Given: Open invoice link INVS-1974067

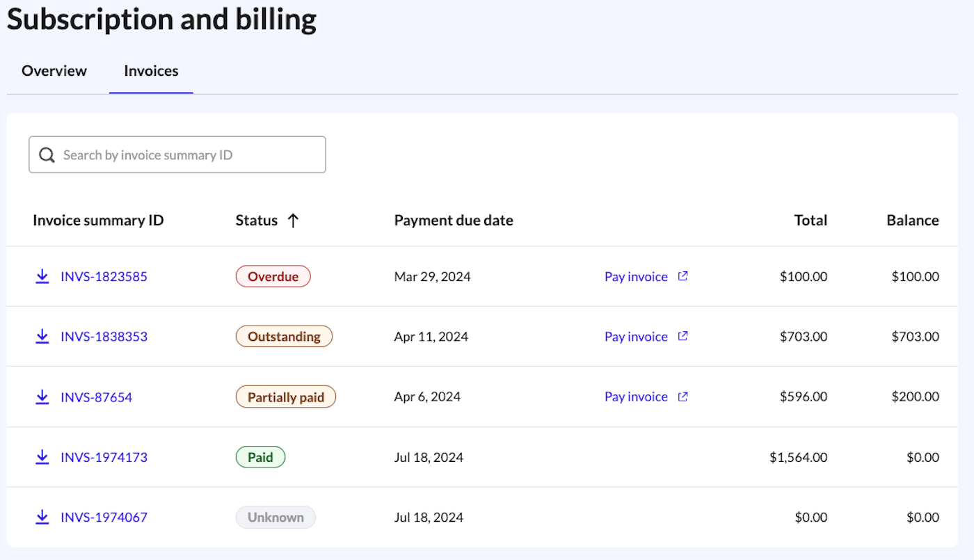Looking at the screenshot, I should (104, 518).
